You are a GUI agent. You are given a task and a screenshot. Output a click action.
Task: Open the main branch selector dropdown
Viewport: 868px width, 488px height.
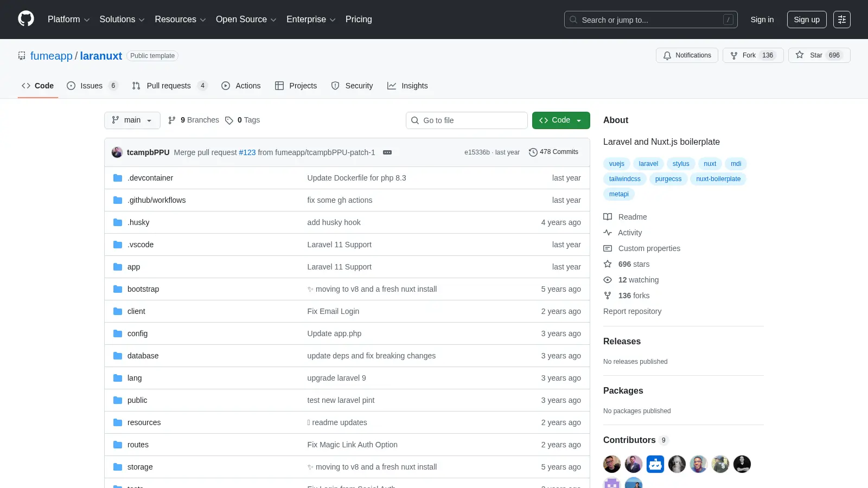(132, 120)
